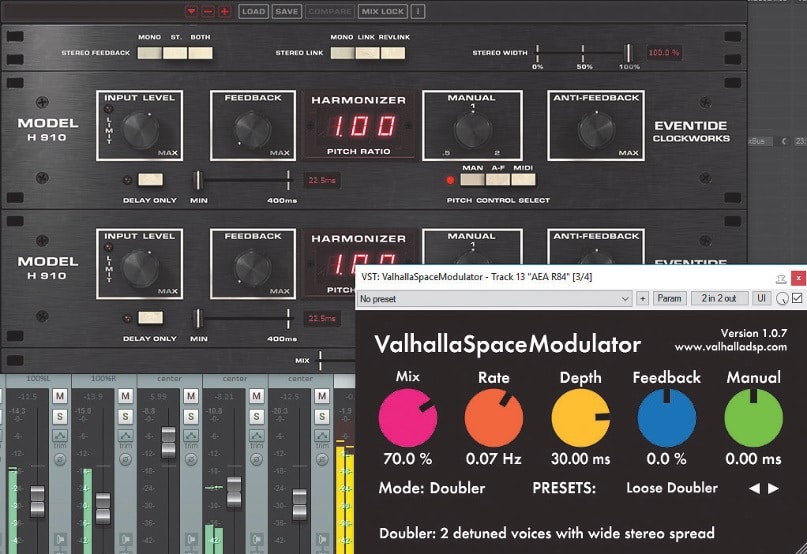807x554 pixels.
Task: Open the H910 info 'i' button
Action: (418, 11)
